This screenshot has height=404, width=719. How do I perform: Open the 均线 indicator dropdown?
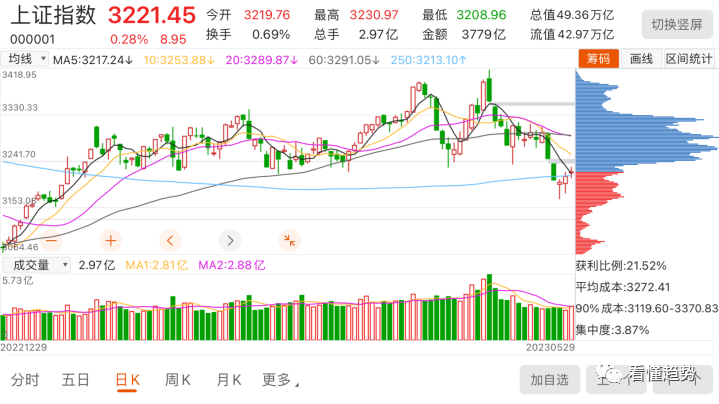click(x=25, y=59)
